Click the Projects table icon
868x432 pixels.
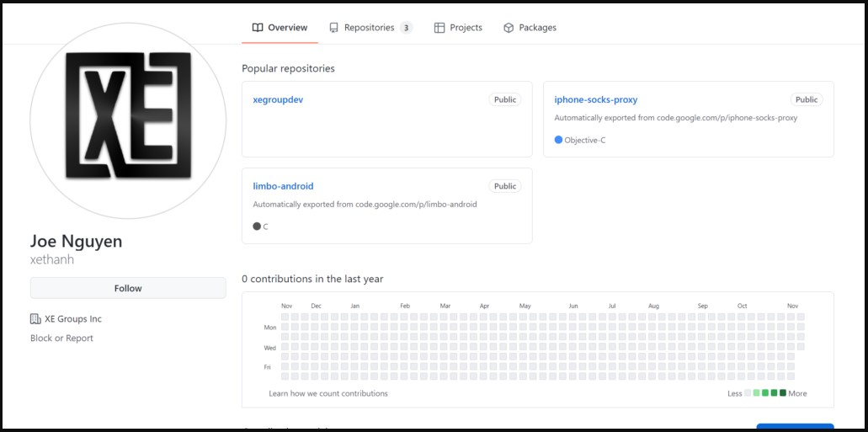(439, 28)
